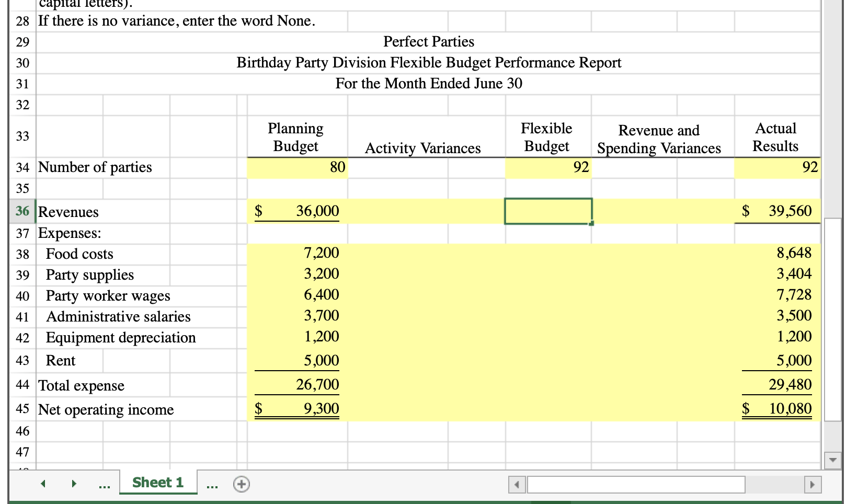
Task: Click the row 36 header
Action: 21,212
